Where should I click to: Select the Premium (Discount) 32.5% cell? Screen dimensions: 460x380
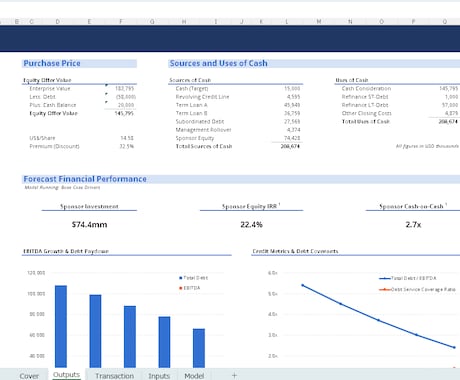point(127,146)
